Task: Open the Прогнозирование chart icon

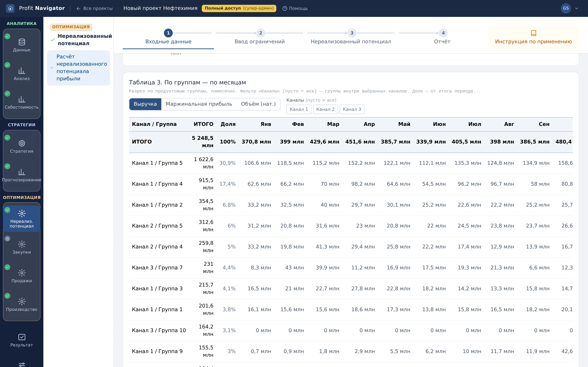Action: 22,172
